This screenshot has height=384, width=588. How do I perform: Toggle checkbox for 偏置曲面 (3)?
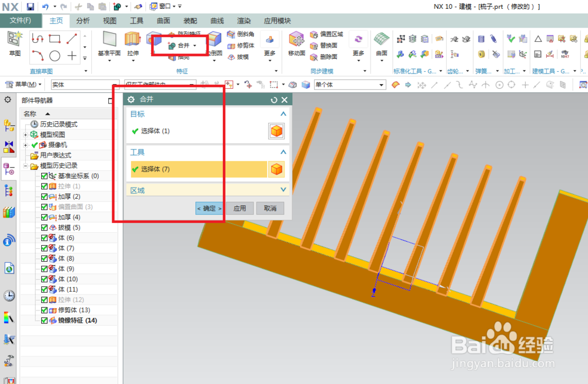[44, 206]
